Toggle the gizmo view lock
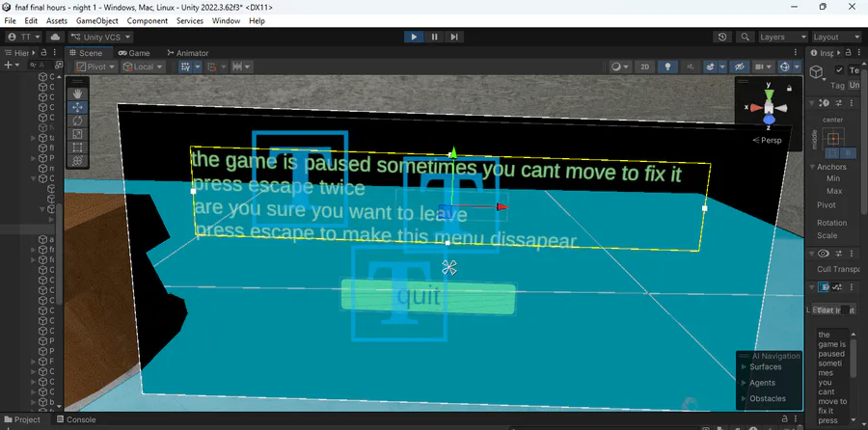The width and height of the screenshot is (868, 430). [789, 88]
